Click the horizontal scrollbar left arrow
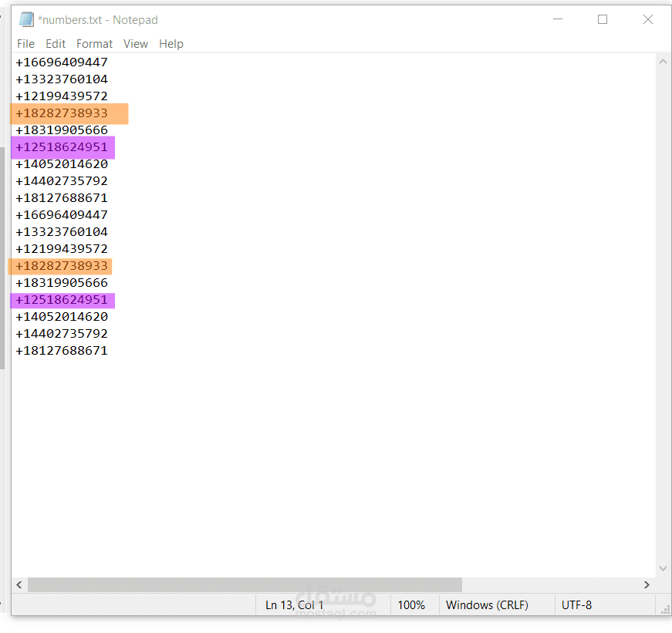672x633 pixels. pyautogui.click(x=19, y=584)
